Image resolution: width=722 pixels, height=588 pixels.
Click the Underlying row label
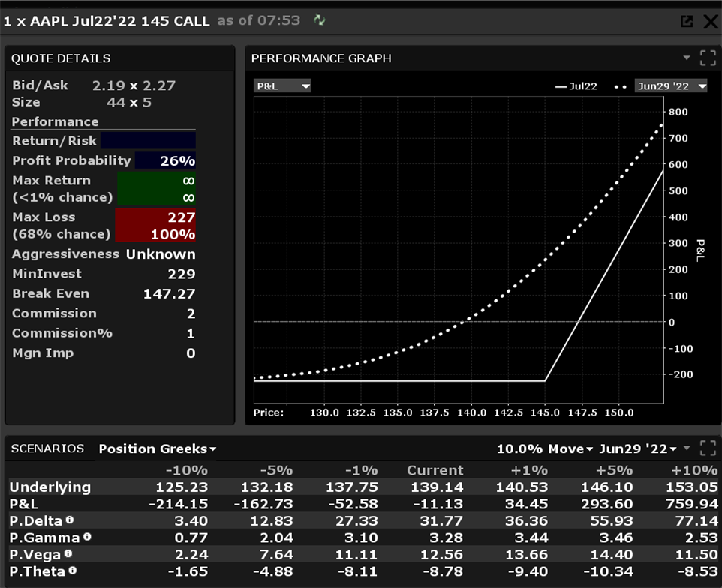click(x=50, y=487)
